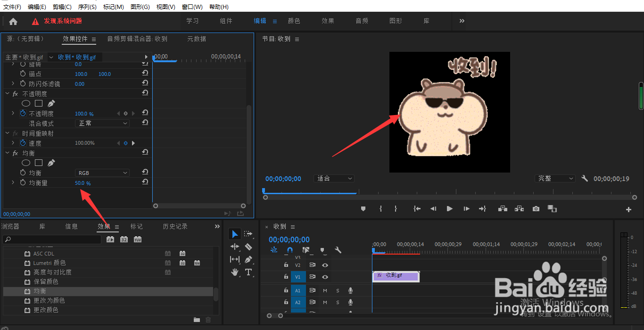Add marker in timeline panel

click(x=322, y=250)
